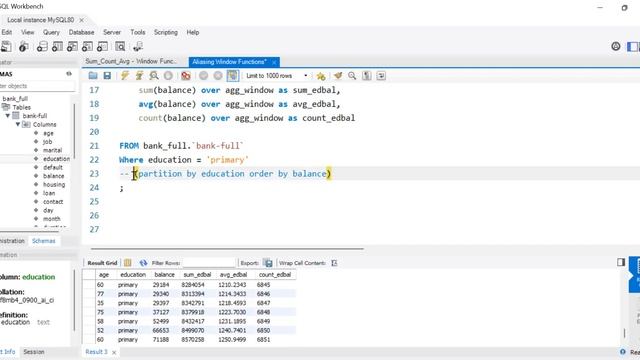Click the sum_edbal column header
Image resolution: width=640 pixels, height=360 pixels.
click(197, 275)
